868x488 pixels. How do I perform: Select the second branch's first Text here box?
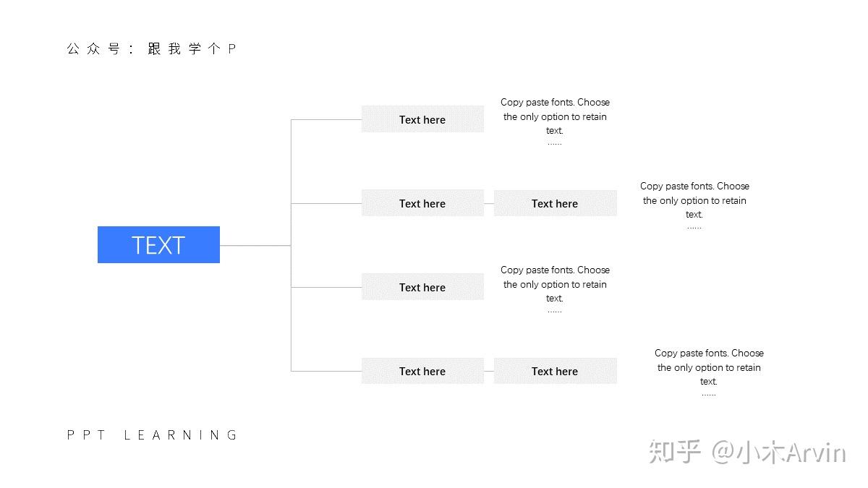(x=422, y=203)
